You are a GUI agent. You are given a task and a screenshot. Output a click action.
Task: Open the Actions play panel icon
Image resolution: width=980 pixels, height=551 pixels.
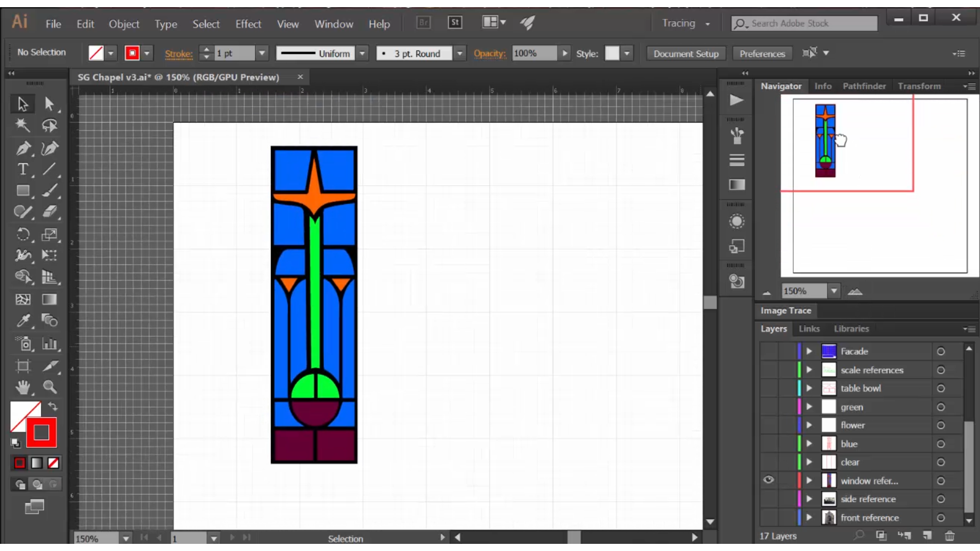coord(736,100)
